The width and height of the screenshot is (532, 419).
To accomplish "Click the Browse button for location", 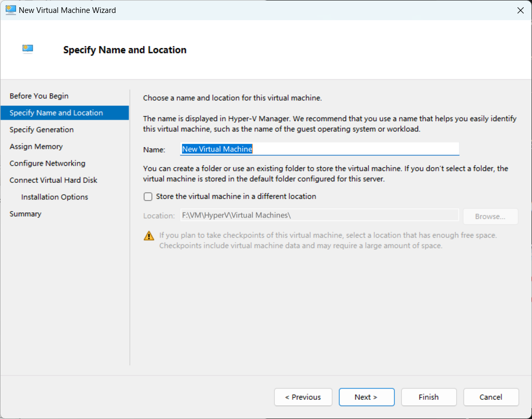I will [x=491, y=216].
